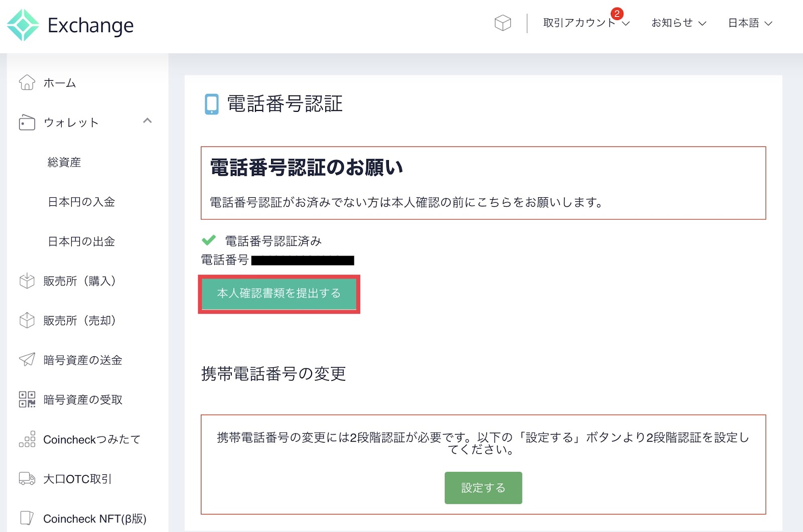The image size is (803, 532).
Task: Open ホーム in sidebar
Action: click(60, 83)
